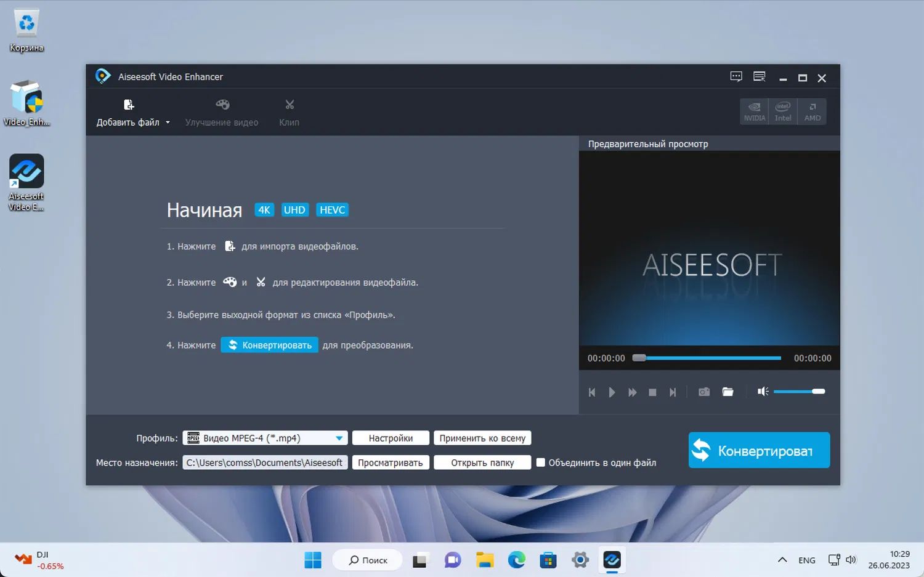
Task: Click the Aiseesoft app icon on the taskbar
Action: (x=612, y=560)
